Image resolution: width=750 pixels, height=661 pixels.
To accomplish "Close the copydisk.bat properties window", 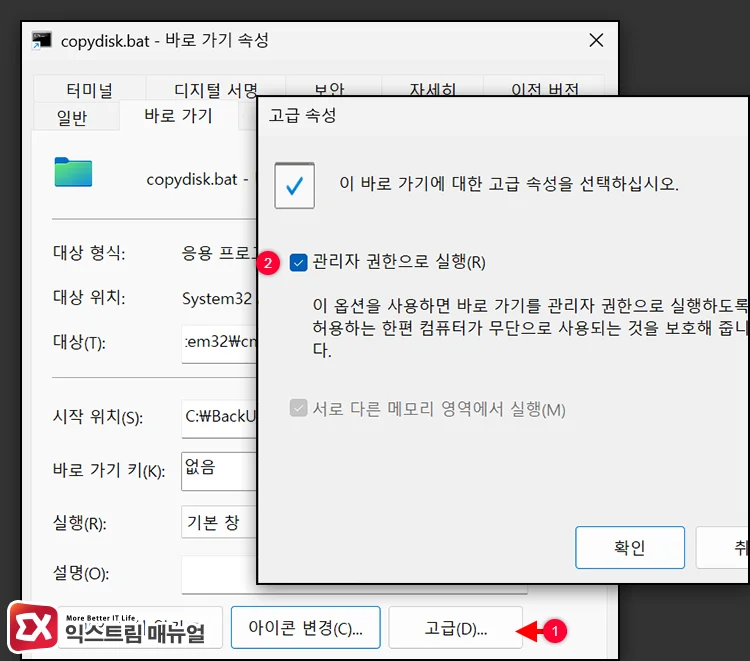I will 596,40.
